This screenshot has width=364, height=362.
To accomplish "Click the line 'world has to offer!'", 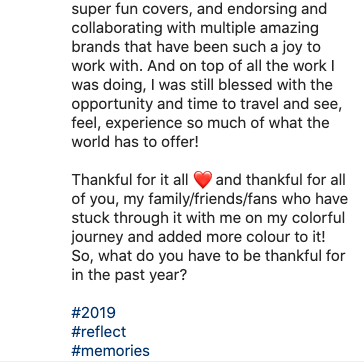I will (x=135, y=142).
